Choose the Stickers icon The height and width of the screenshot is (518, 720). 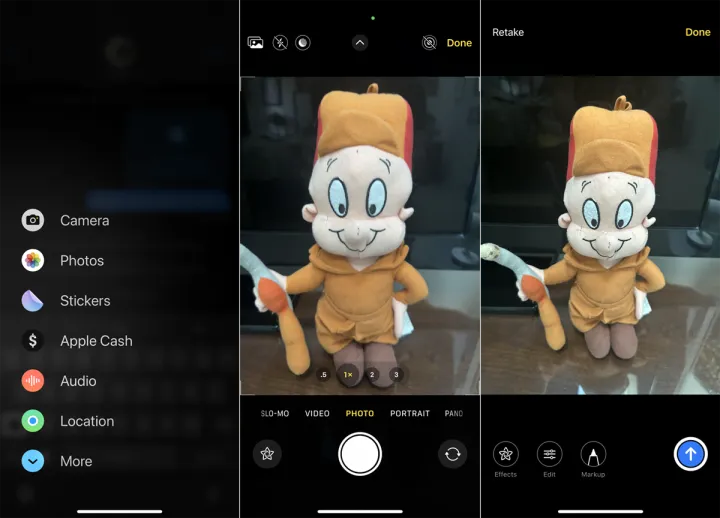pos(33,300)
